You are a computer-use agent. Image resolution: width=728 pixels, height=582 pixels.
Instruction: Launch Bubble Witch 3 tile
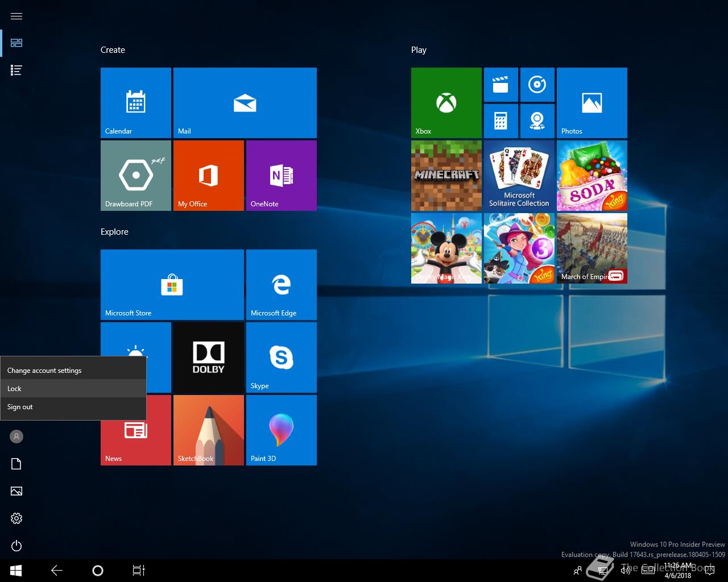point(519,248)
